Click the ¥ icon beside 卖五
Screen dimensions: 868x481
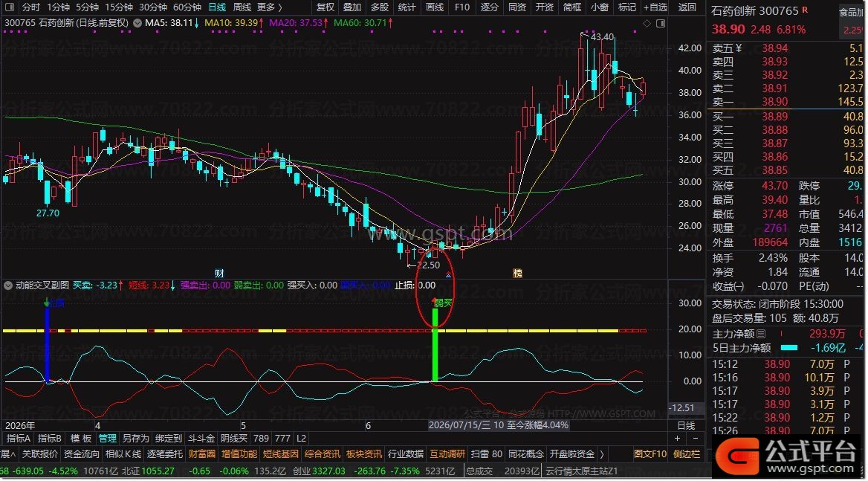(x=739, y=48)
